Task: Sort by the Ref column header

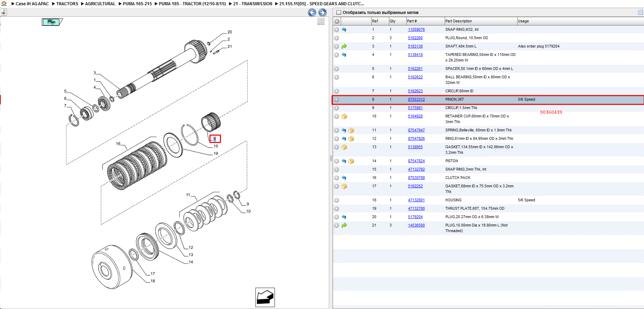Action: [380, 21]
